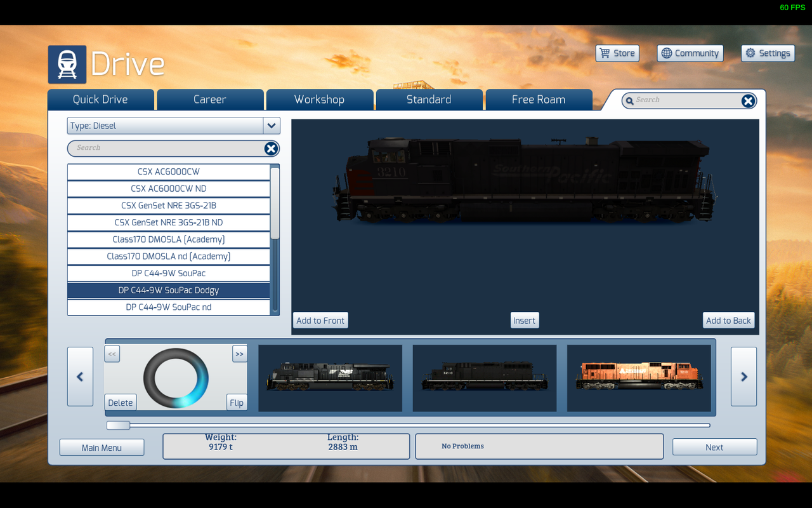Switch to the Standard tab
The image size is (812, 508).
tap(429, 100)
